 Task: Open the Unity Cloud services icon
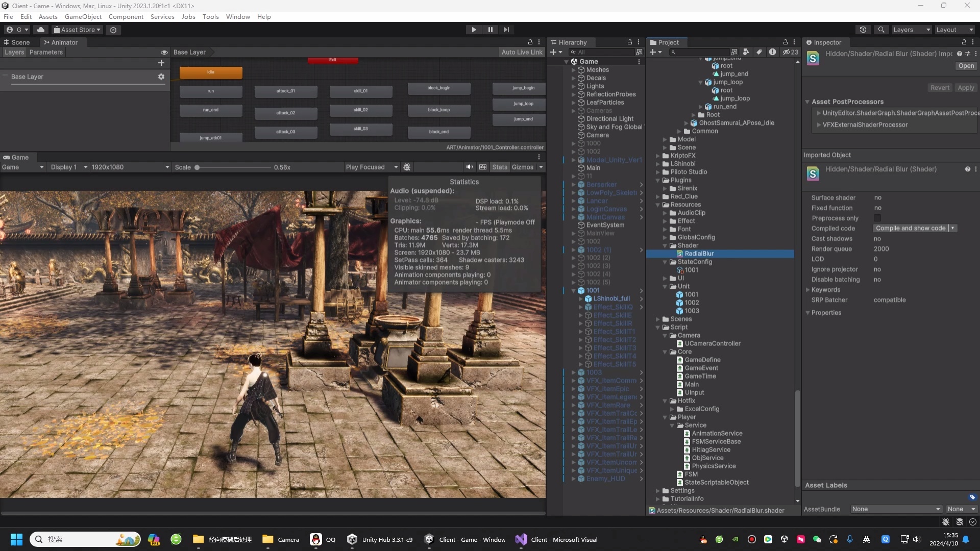41,30
